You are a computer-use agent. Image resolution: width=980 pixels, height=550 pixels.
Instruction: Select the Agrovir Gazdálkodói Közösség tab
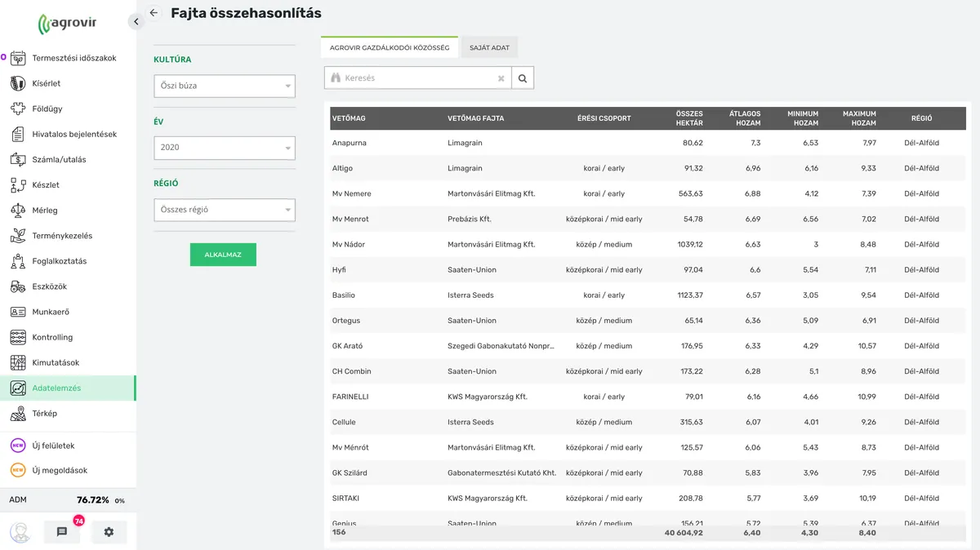pos(390,47)
